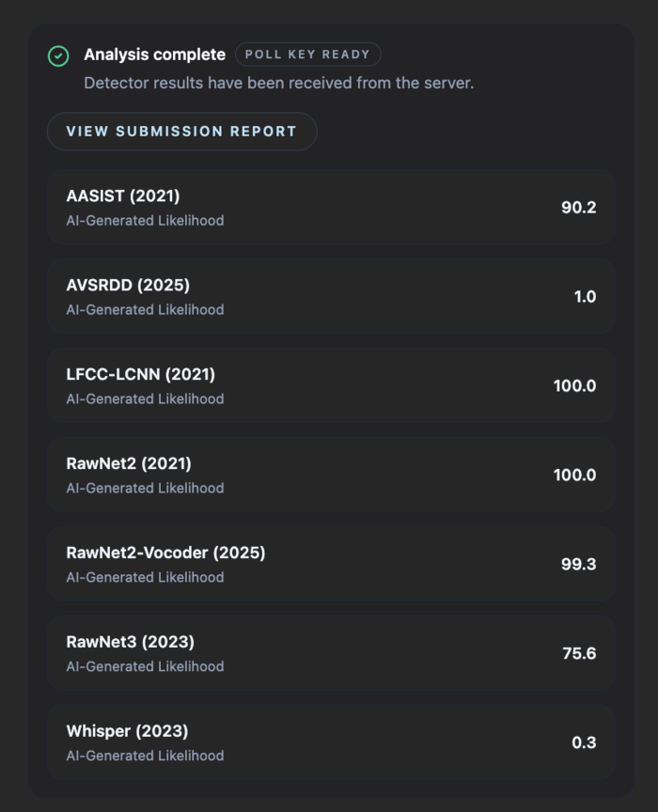Open the Whisper (2023) detector entry
Image resolution: width=658 pixels, height=812 pixels.
[329, 742]
